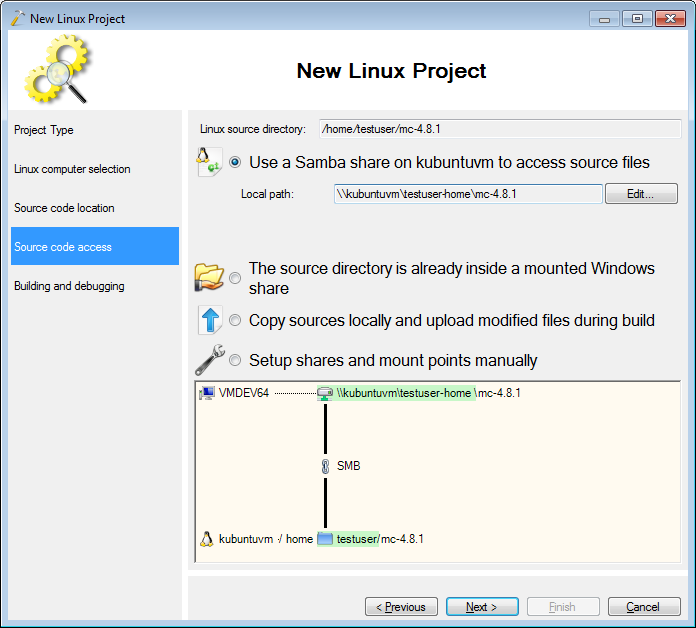Select source directory inside mounted Windows share
The height and width of the screenshot is (628, 696).
235,278
